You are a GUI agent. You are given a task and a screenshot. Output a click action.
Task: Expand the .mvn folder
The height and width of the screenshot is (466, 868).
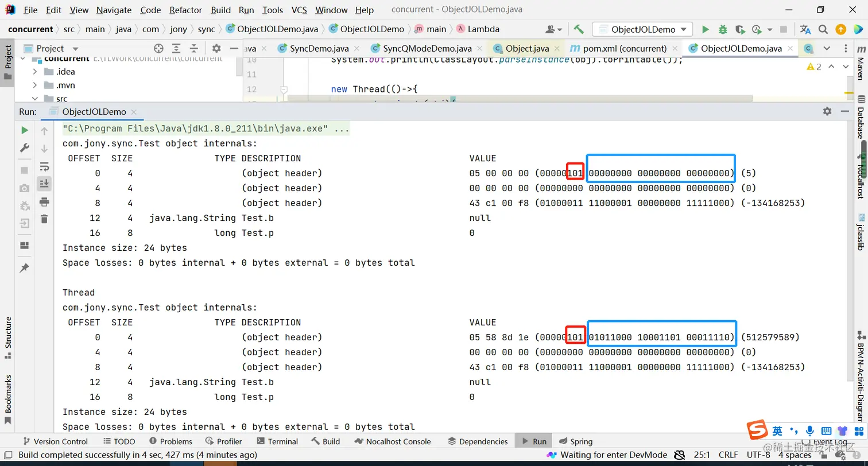[34, 86]
